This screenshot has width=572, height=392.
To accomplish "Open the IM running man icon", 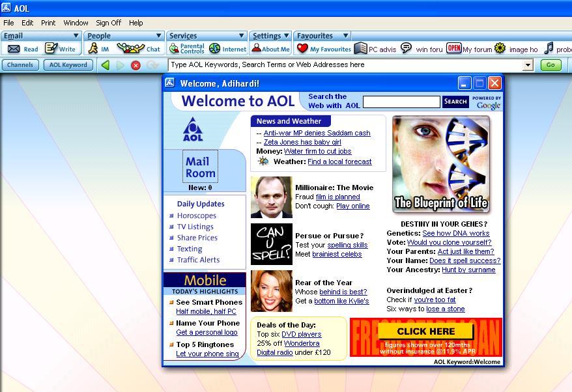I will pos(93,48).
